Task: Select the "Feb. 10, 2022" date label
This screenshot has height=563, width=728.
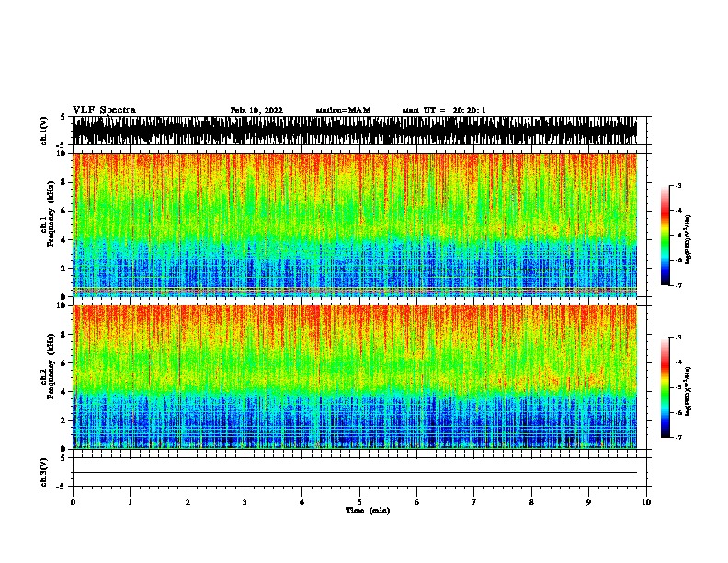Action: pyautogui.click(x=256, y=110)
